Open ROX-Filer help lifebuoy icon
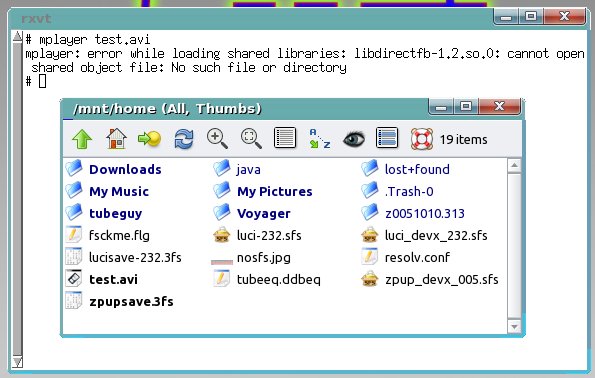The image size is (595, 378). click(422, 139)
